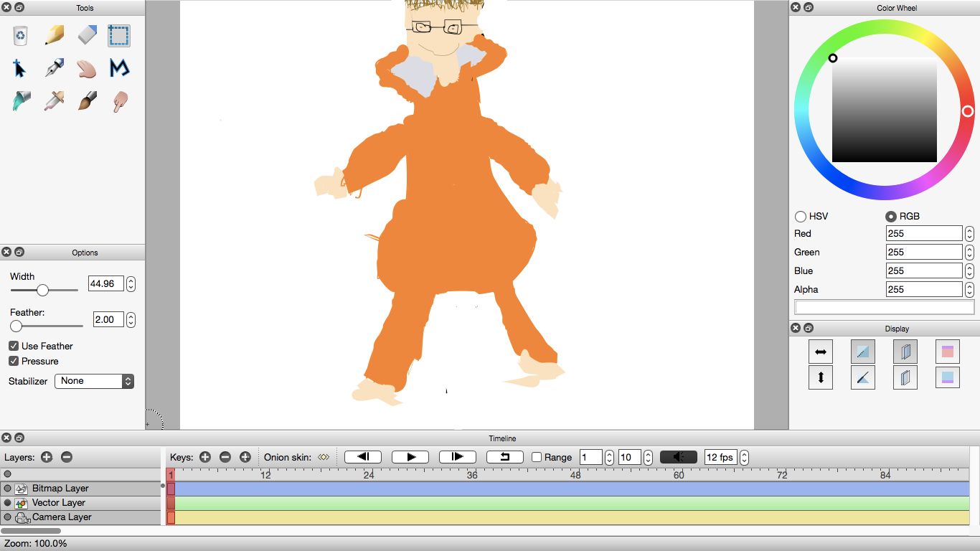Activate the Brush tool
Image resolution: width=980 pixels, height=551 pixels.
click(86, 100)
